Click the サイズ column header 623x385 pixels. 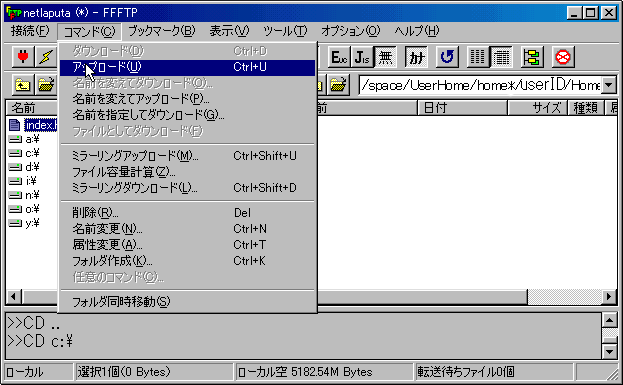point(538,108)
